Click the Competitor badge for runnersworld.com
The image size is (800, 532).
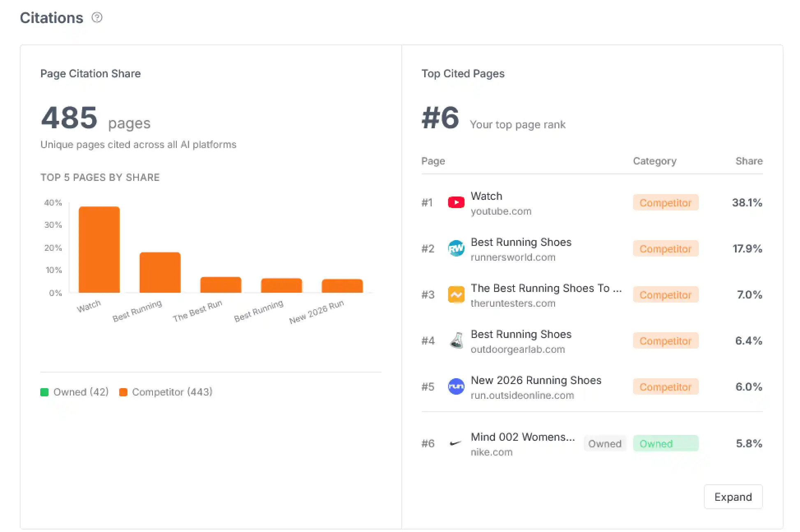(x=665, y=248)
